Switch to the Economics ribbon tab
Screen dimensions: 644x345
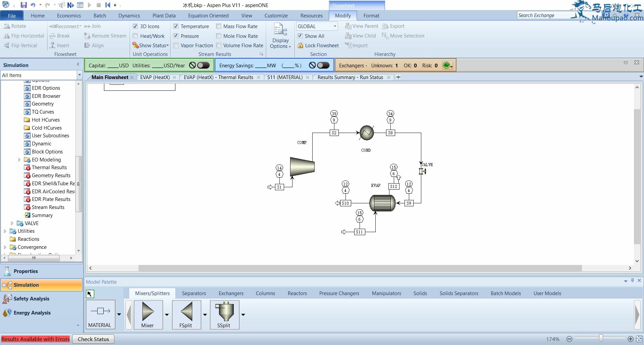[69, 16]
